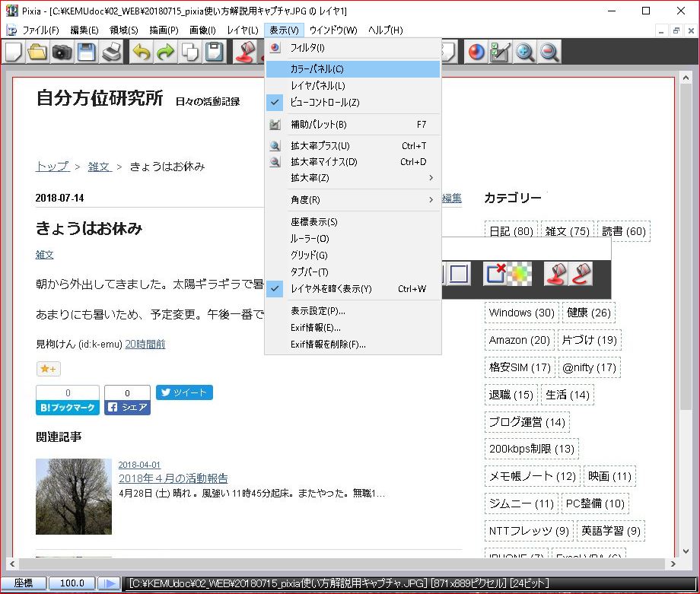Copy using the duplicate pages icon
Image resolution: width=700 pixels, height=594 pixels.
[x=191, y=52]
